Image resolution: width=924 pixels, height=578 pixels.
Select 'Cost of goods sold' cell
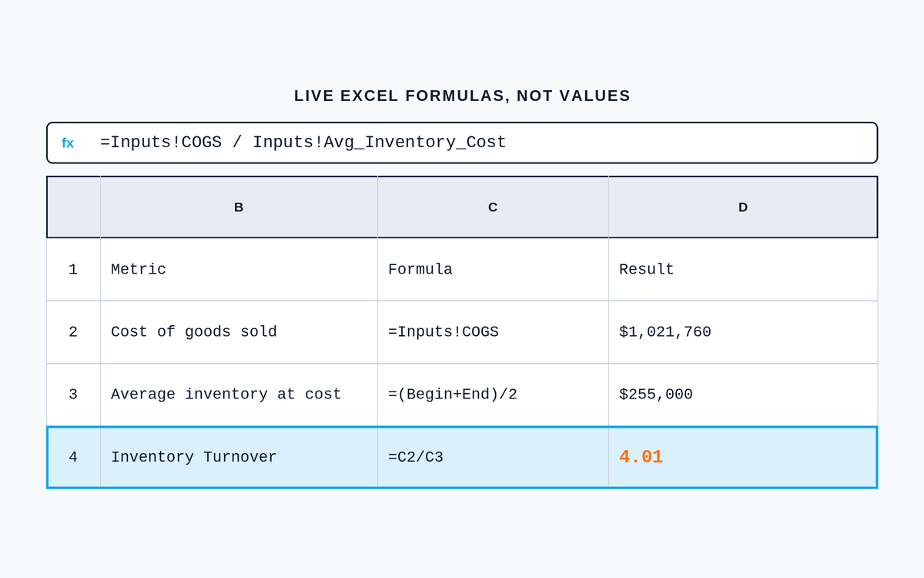point(239,332)
